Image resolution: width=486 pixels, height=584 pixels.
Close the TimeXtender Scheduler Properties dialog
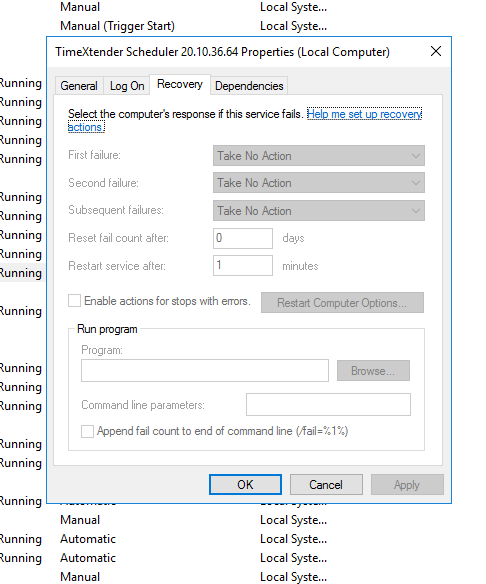pos(436,51)
